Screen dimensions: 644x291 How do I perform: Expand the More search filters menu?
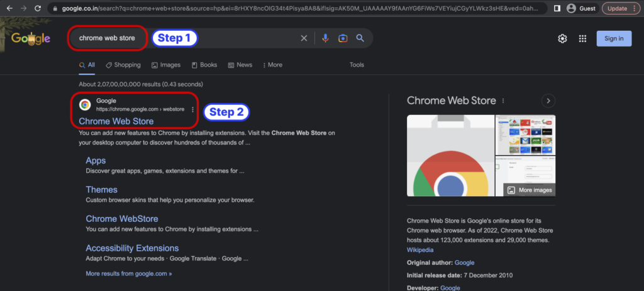click(272, 65)
